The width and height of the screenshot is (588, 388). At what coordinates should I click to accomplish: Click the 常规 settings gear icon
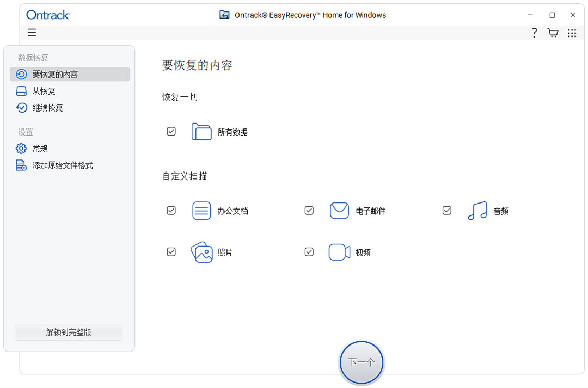point(21,148)
